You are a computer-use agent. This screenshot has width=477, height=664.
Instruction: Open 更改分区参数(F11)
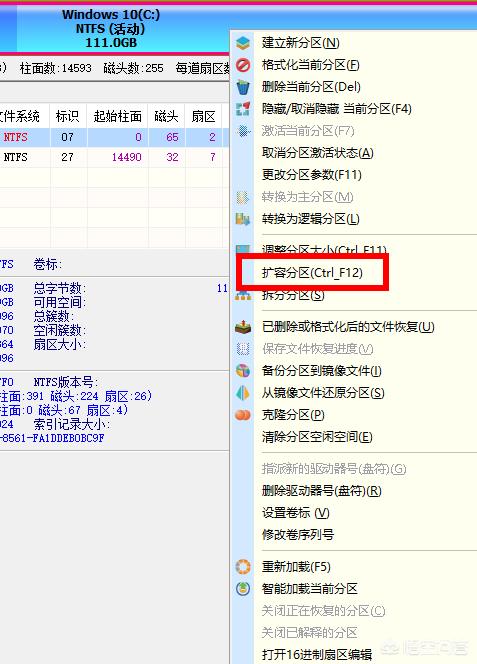pyautogui.click(x=312, y=175)
